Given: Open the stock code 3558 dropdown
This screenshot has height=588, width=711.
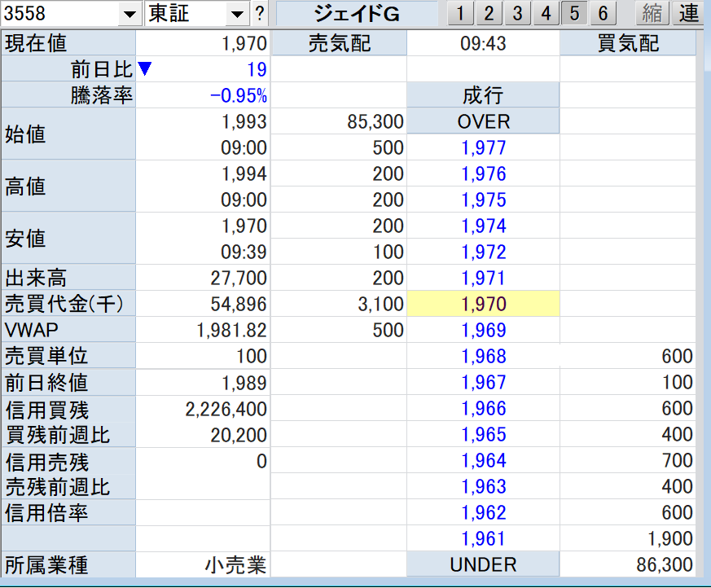Looking at the screenshot, I should pos(129,14).
